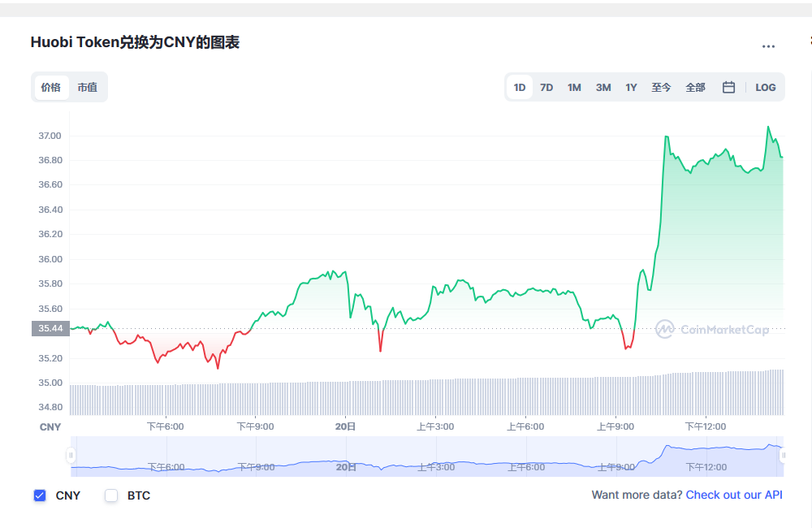Click the CNY axis unit label
Screen dimensions: 812x528
coord(50,427)
